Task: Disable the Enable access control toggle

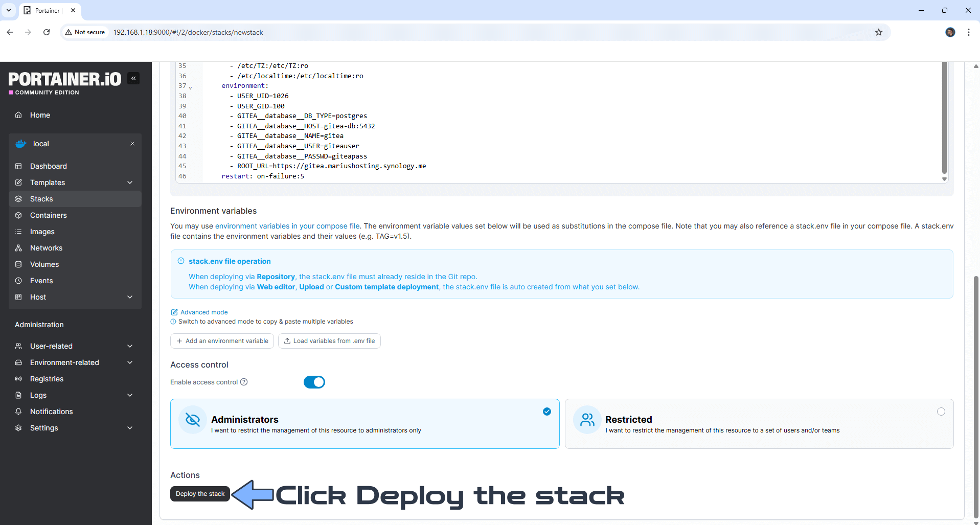Action: pyautogui.click(x=314, y=382)
